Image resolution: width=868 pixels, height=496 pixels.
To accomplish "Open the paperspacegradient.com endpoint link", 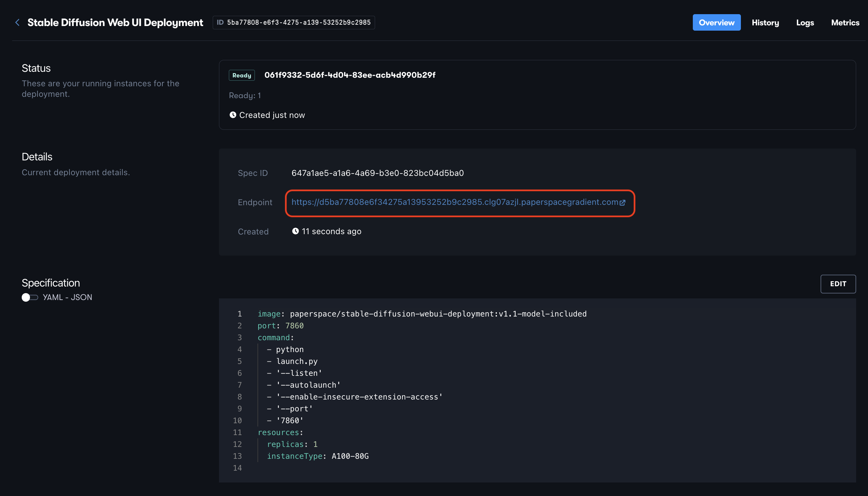I will pos(455,202).
